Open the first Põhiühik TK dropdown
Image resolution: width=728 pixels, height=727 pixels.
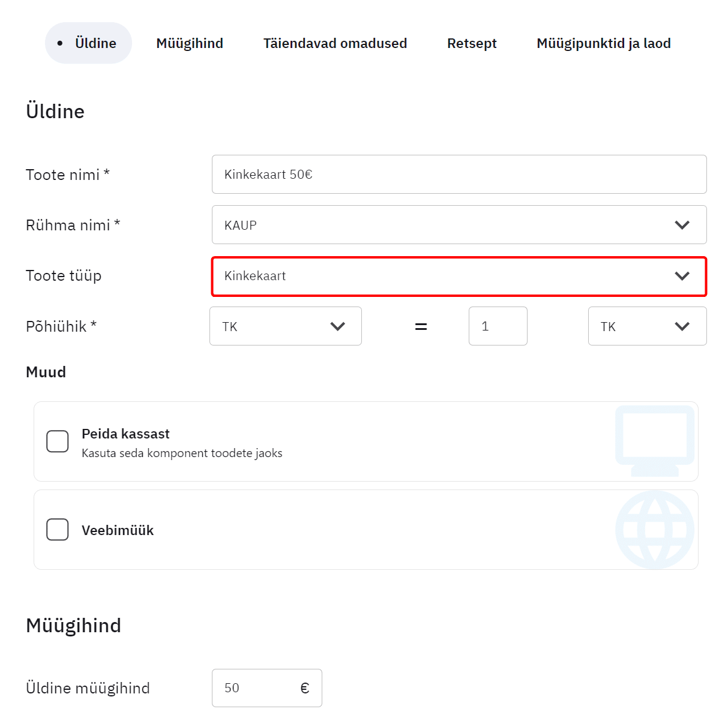[285, 326]
